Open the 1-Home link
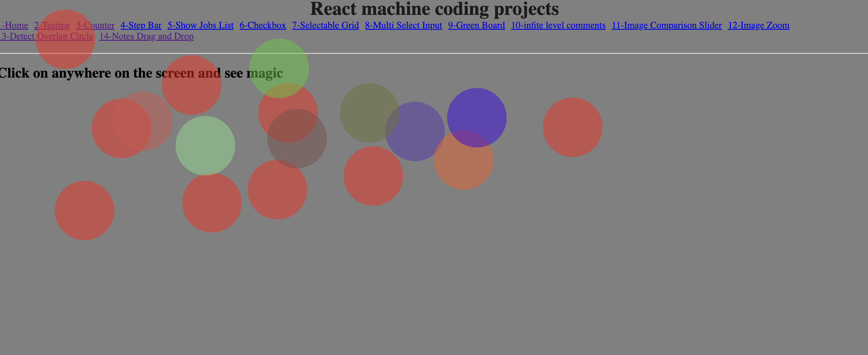The width and height of the screenshot is (868, 355). [15, 25]
